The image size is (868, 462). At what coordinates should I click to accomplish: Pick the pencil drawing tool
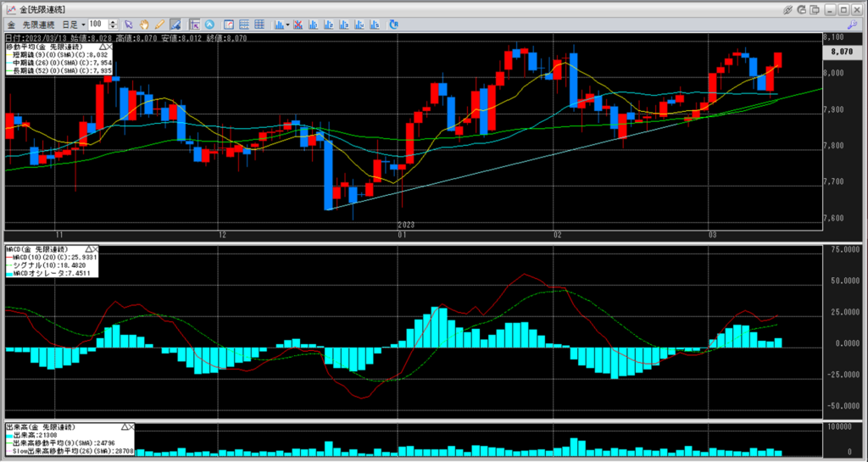point(159,25)
